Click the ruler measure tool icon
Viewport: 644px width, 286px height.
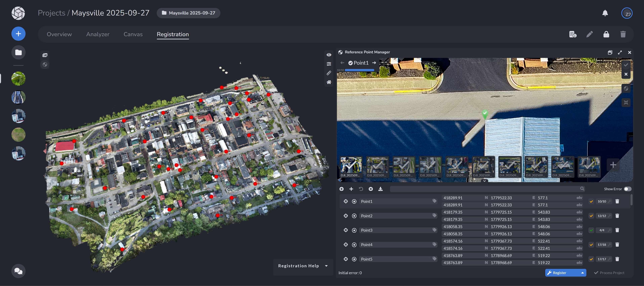coord(329,73)
